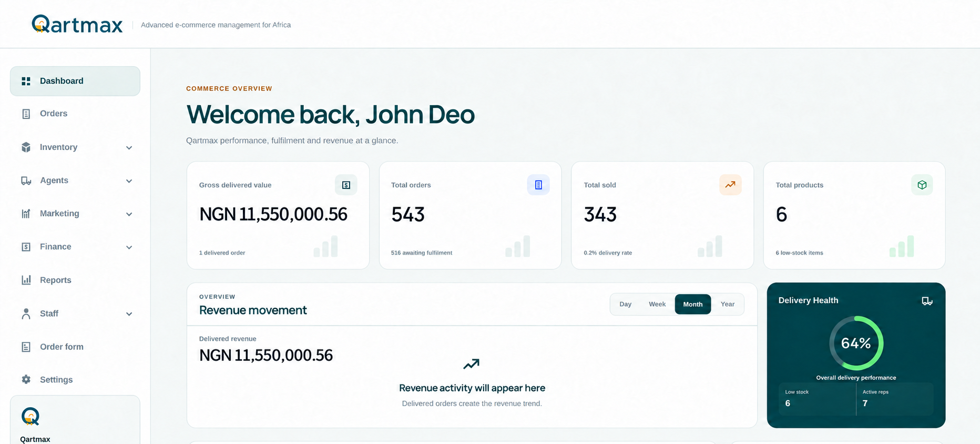Click the Agents truck icon in sidebar
Screen dimensions: 980x444
tap(26, 180)
